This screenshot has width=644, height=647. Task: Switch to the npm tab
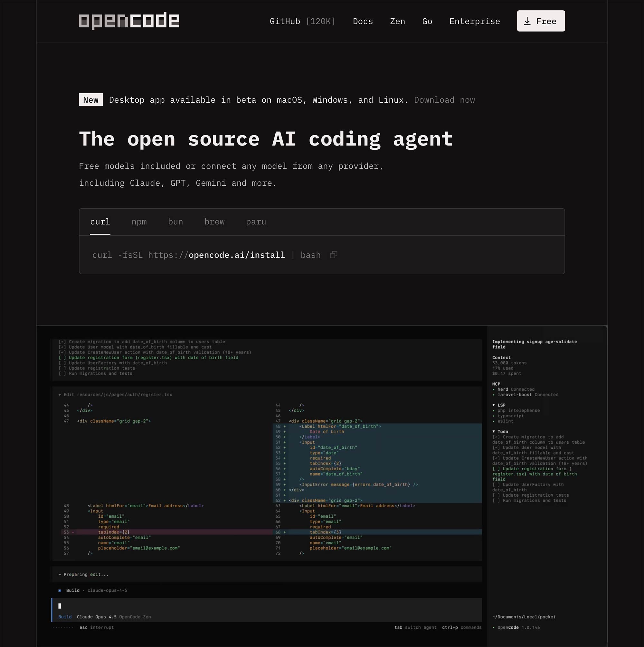tap(139, 222)
